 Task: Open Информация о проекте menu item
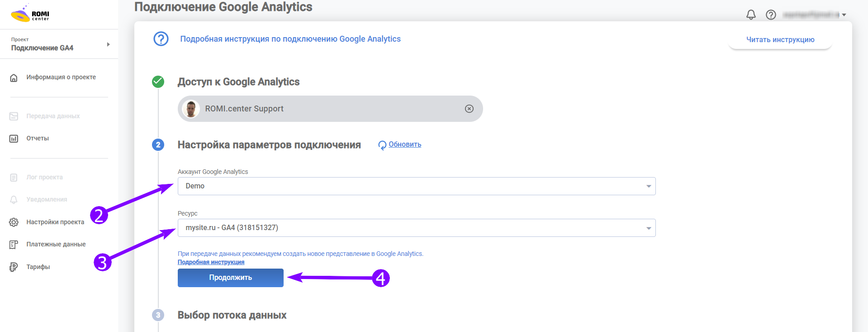tap(61, 77)
